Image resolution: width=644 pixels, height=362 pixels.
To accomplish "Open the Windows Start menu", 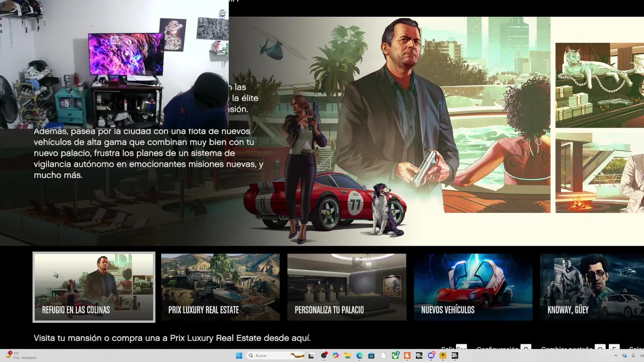I will click(239, 355).
